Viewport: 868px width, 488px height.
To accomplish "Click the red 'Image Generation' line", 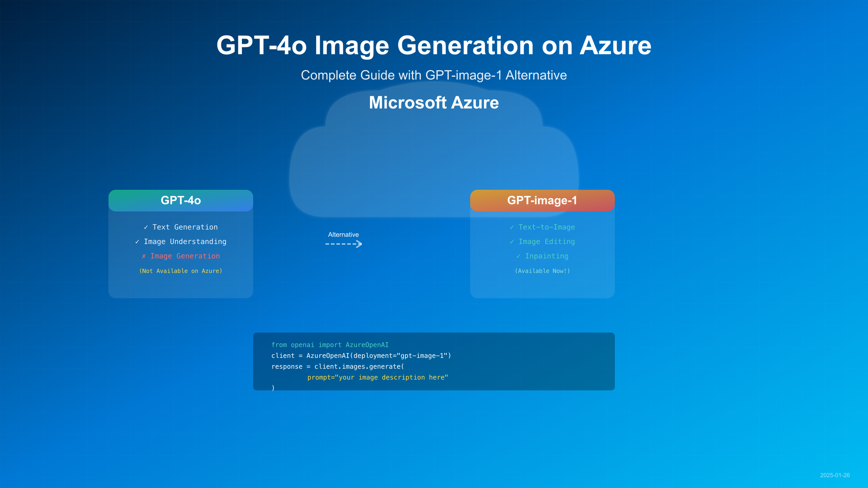I will pos(181,256).
